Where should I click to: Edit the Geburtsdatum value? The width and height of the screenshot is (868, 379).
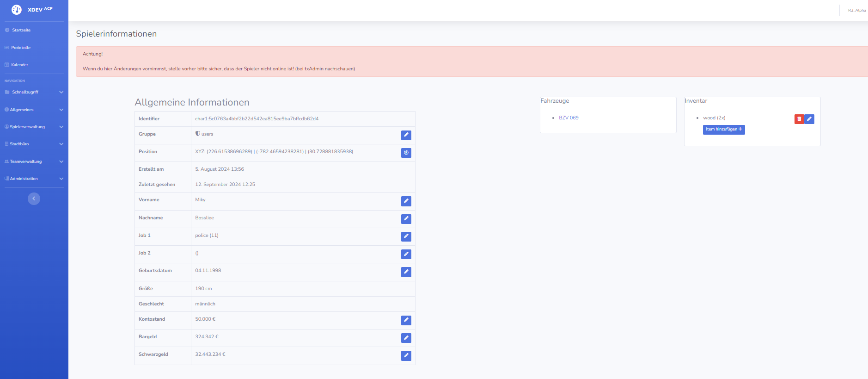(x=406, y=272)
